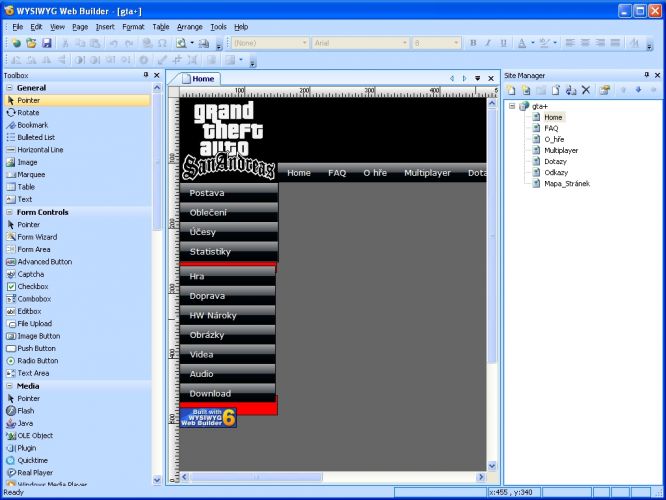This screenshot has width=666, height=500.
Task: Open the Format menu
Action: pyautogui.click(x=133, y=27)
